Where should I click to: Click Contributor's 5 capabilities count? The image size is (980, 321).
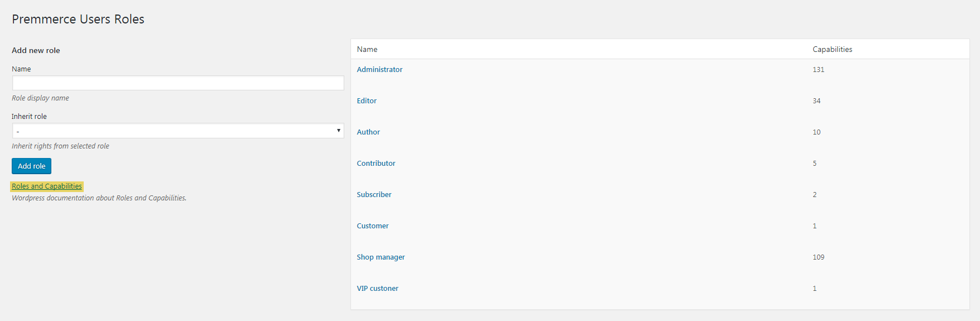click(815, 164)
